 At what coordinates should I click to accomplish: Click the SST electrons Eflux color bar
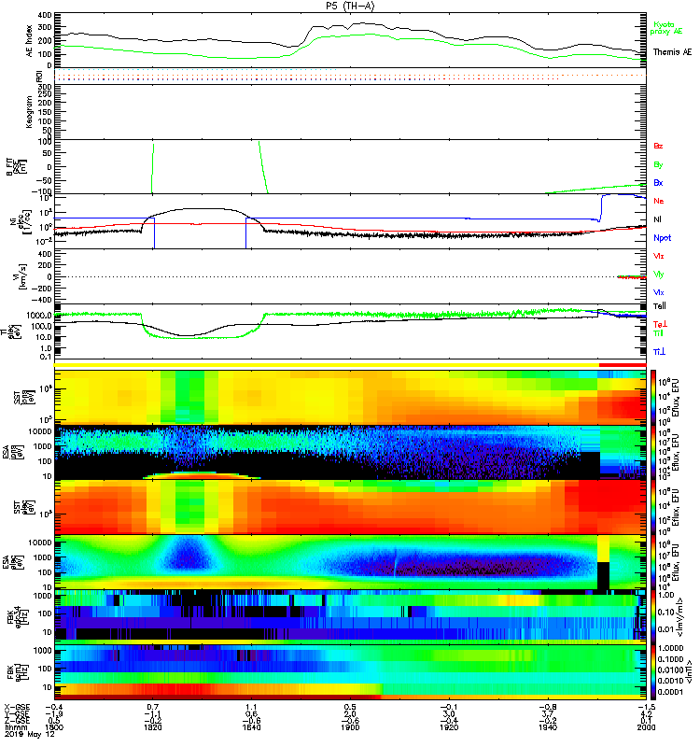point(652,507)
